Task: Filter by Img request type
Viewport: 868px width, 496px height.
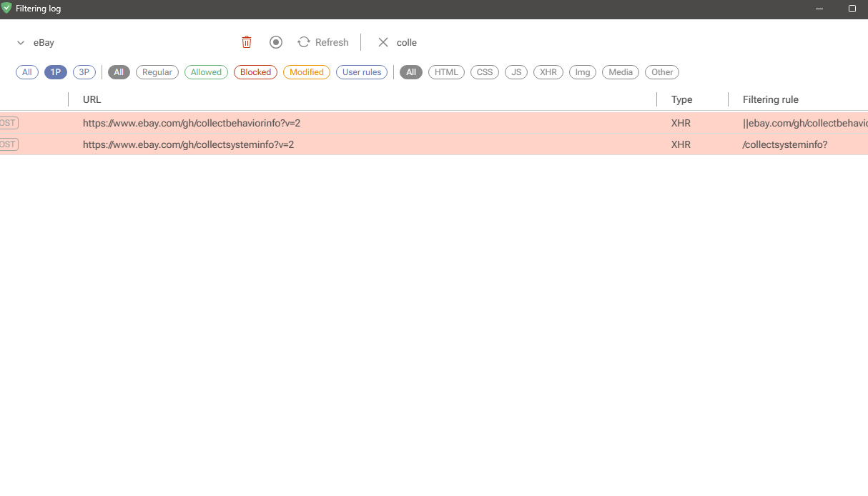Action: 582,71
